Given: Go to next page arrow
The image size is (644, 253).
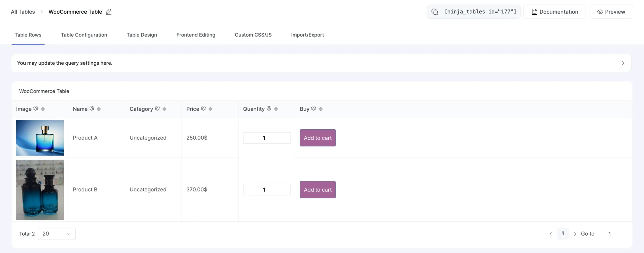Looking at the screenshot, I should point(575,234).
